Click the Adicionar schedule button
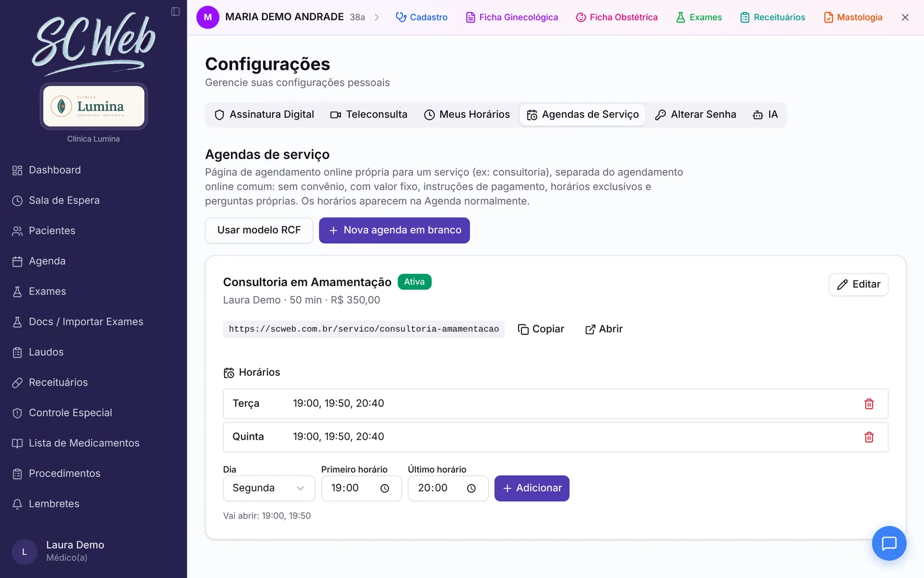 click(x=532, y=488)
